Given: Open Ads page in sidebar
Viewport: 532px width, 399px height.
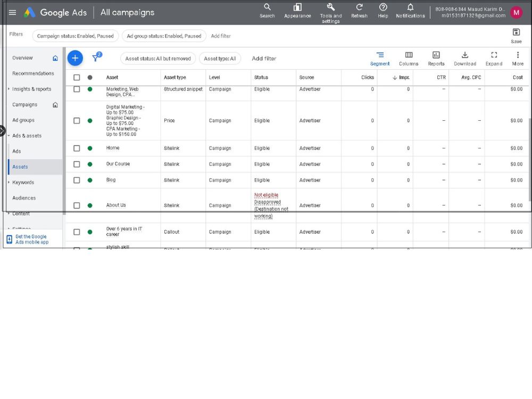Looking at the screenshot, I should pos(16,151).
